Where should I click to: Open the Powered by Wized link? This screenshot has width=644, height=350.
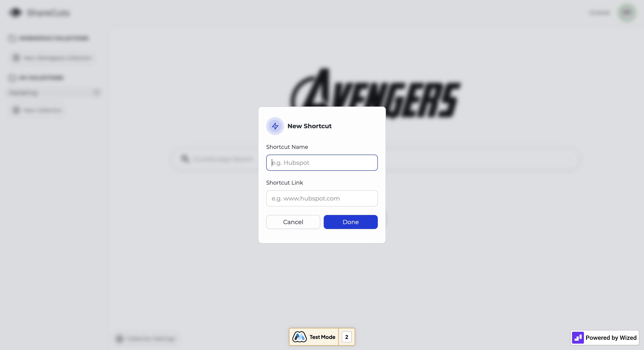tap(605, 338)
